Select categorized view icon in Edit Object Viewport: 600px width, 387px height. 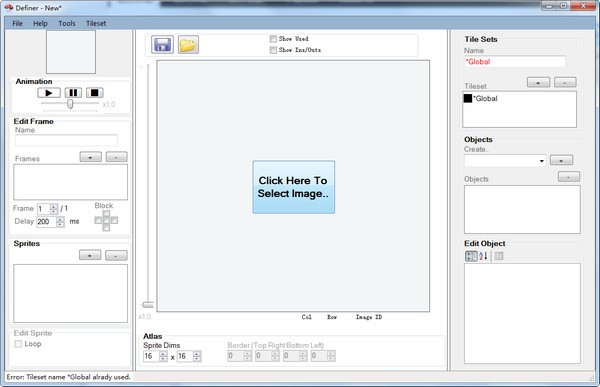(x=471, y=256)
